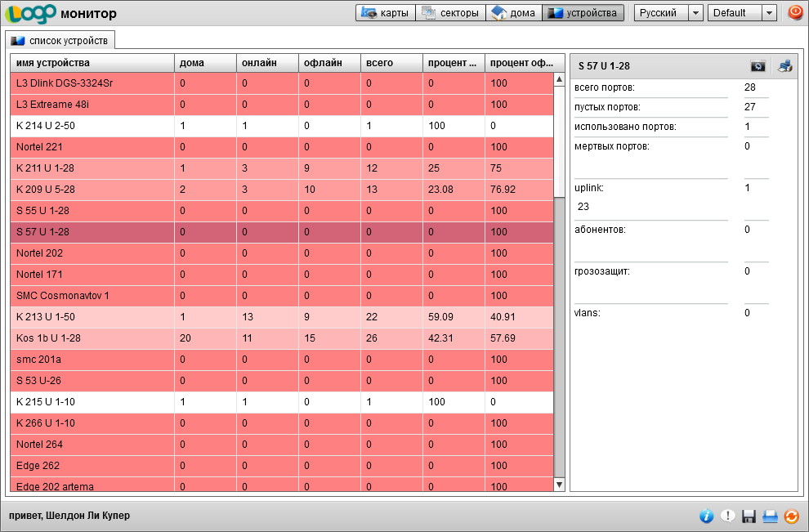Click scrollbar down arrow in device list
Image resolution: width=809 pixels, height=532 pixels.
pos(559,485)
